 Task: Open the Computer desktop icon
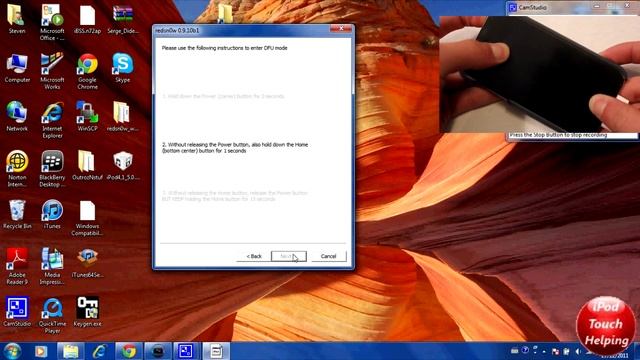(17, 68)
